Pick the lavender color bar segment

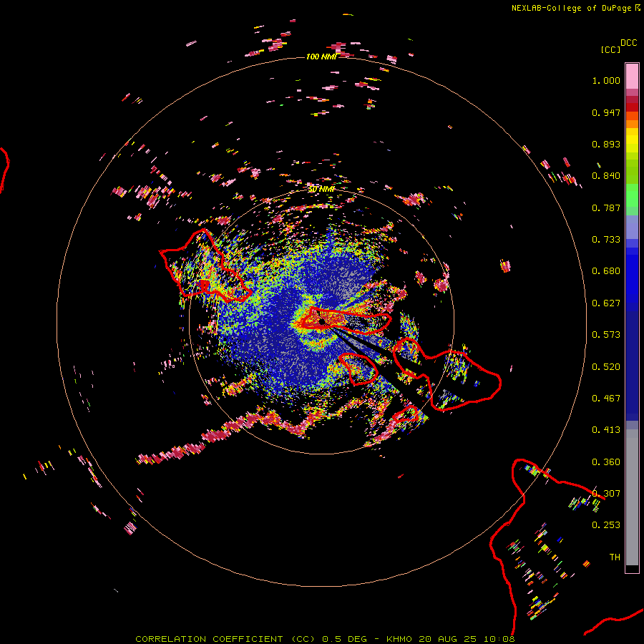click(632, 227)
